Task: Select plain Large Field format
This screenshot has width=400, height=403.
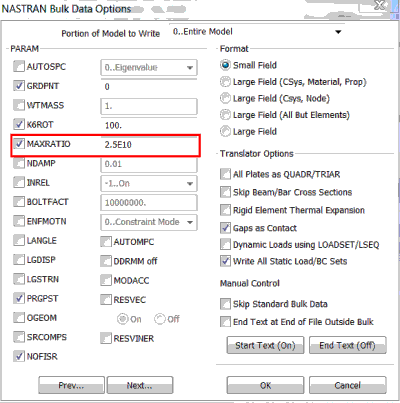Action: [225, 131]
